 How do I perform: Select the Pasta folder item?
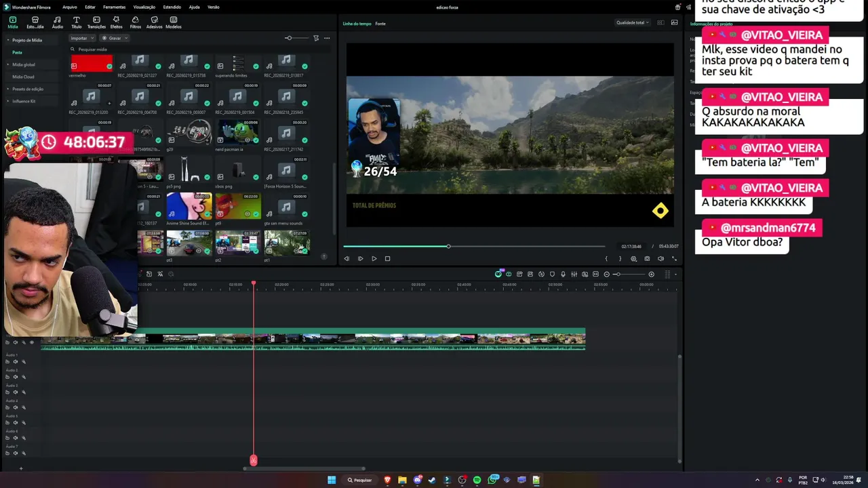point(17,52)
